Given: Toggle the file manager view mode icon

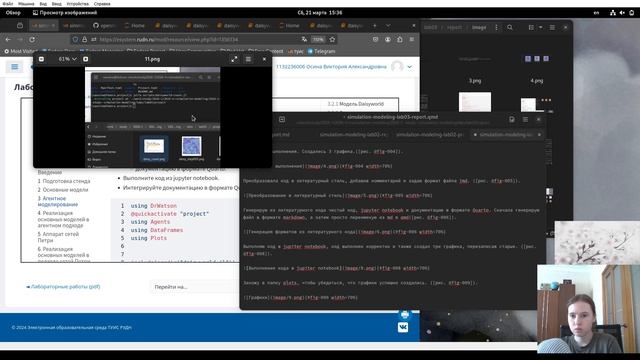Looking at the screenshot, I should [531, 27].
